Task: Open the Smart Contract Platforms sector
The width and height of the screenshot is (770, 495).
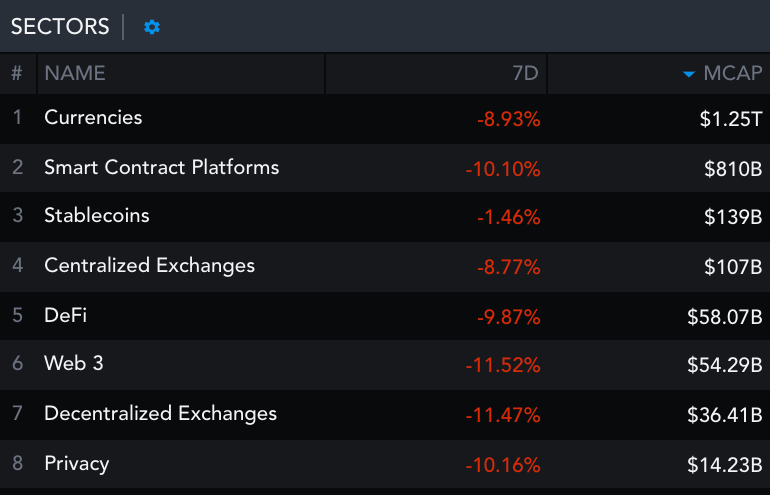Action: (162, 167)
